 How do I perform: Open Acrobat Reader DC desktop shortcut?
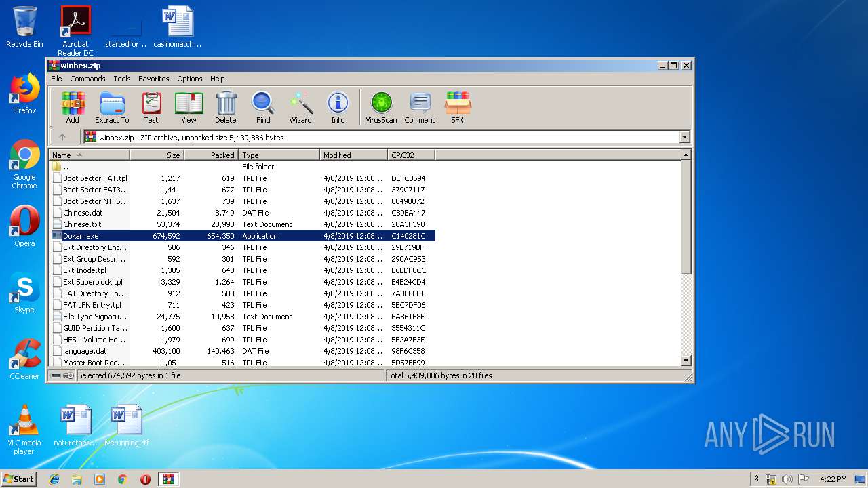click(x=75, y=31)
